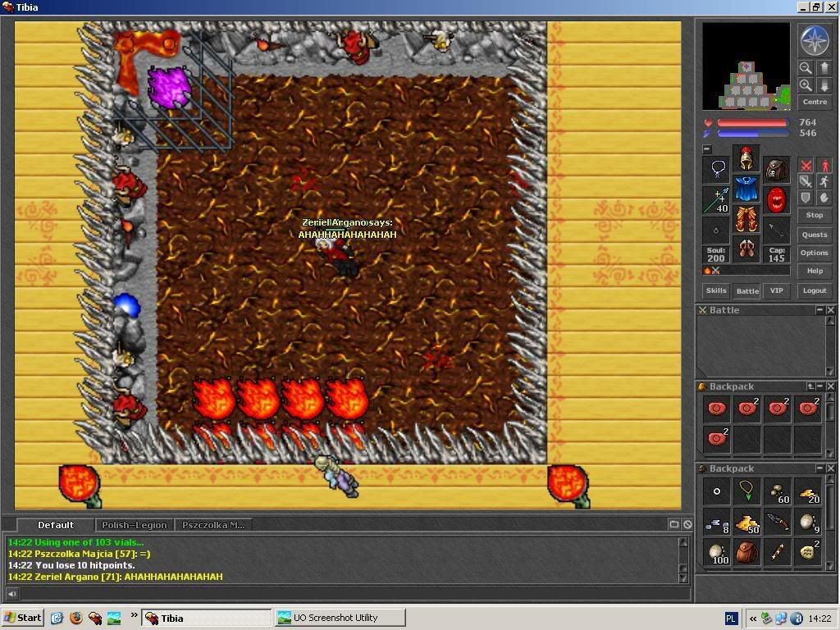
Task: Click the spear weapon slot showing 40
Action: [x=716, y=200]
